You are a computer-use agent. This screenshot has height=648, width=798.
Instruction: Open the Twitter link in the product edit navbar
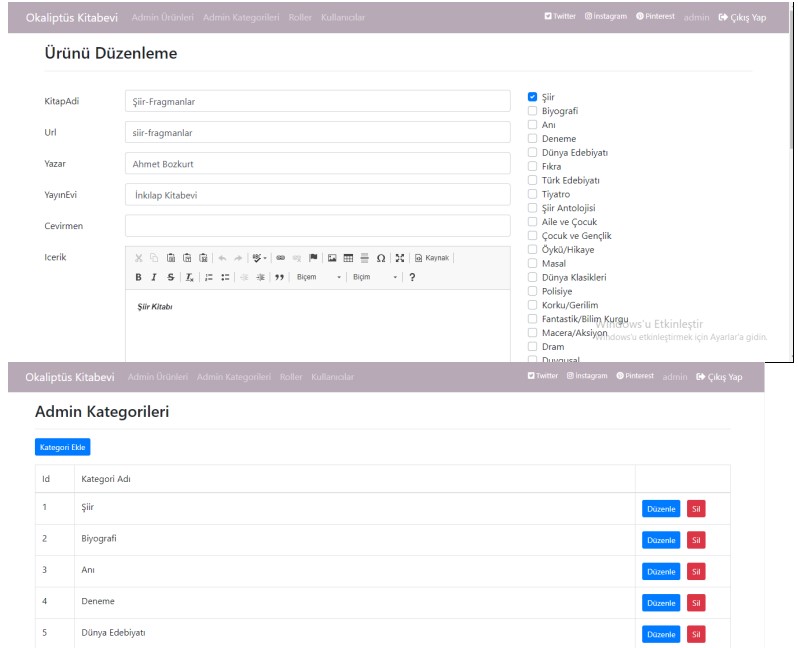[560, 16]
